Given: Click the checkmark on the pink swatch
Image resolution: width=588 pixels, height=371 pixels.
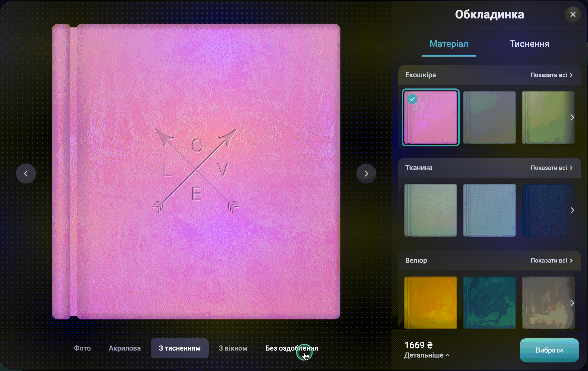Looking at the screenshot, I should click(412, 99).
